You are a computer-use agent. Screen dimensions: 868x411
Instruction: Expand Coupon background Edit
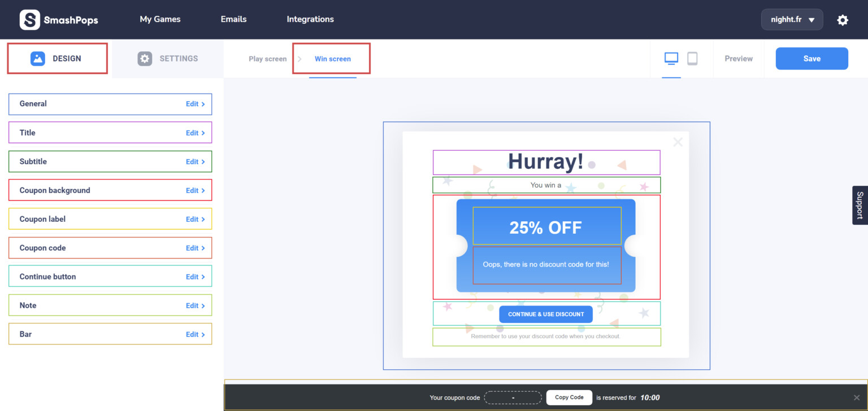pyautogui.click(x=195, y=190)
